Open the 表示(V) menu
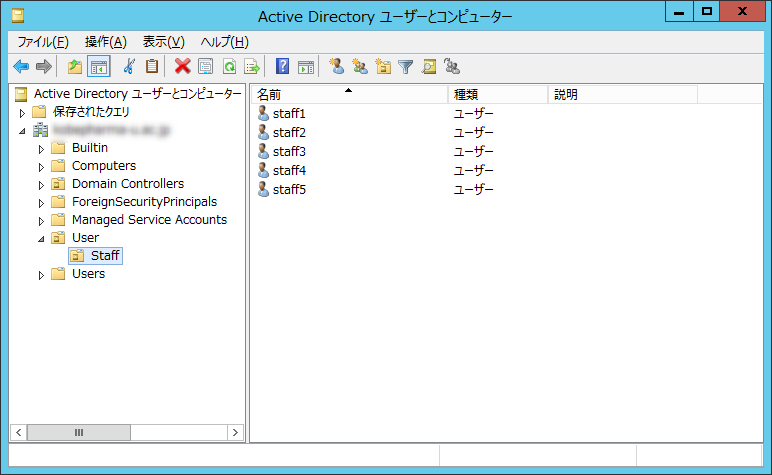The height and width of the screenshot is (475, 772). (x=163, y=42)
